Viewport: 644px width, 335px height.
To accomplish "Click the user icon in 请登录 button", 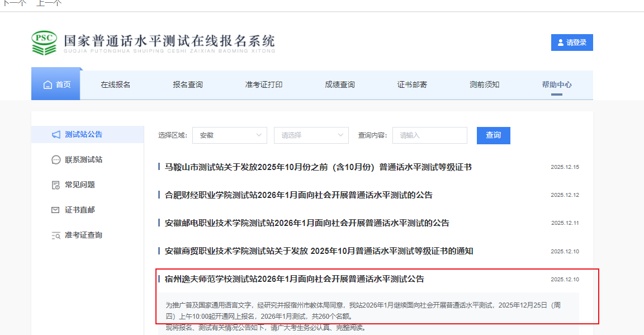I will (561, 43).
